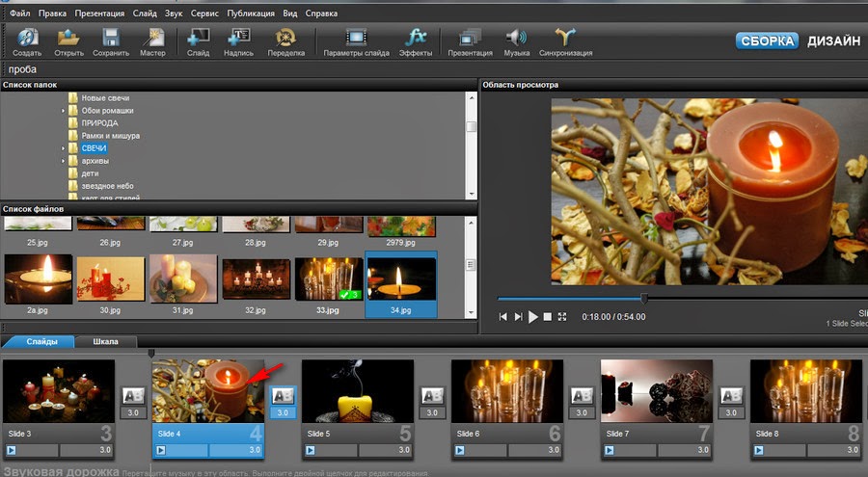Open the Вид menu
This screenshot has height=477, width=868.
tap(290, 13)
